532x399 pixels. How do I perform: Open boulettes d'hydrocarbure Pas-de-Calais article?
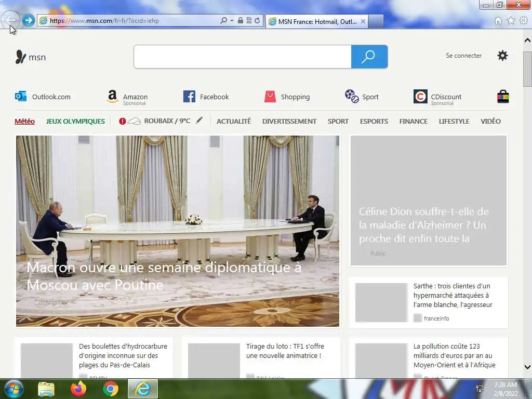[x=94, y=357]
